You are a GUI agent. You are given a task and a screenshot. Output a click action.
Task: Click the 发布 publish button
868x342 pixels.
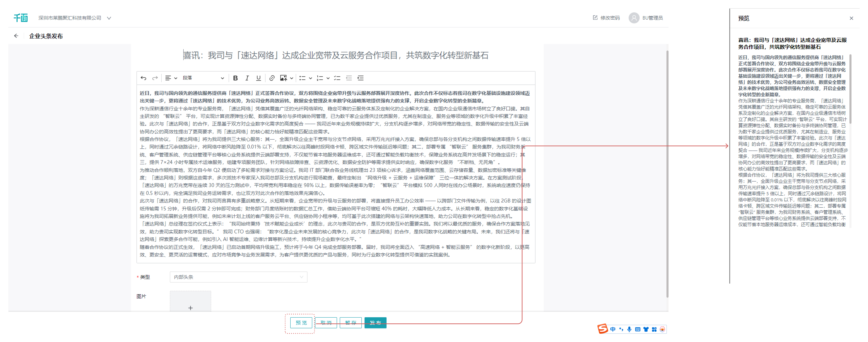[x=375, y=323]
